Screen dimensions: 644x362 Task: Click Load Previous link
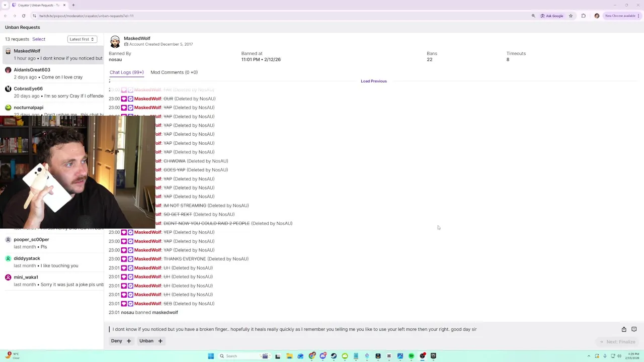pyautogui.click(x=374, y=81)
